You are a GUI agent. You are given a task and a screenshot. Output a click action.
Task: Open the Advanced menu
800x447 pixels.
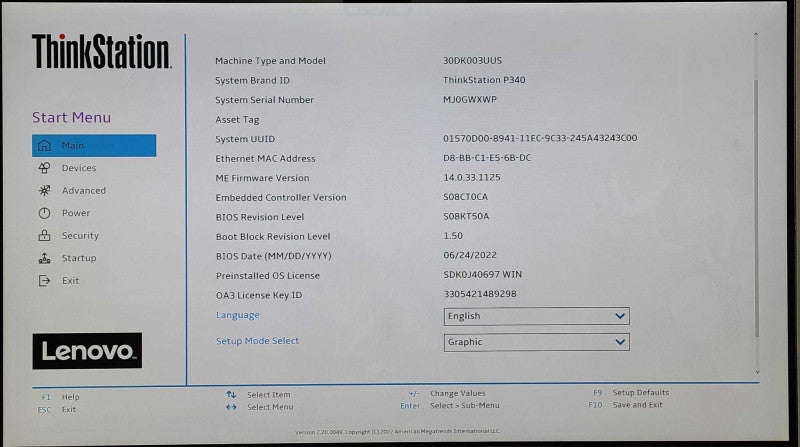point(84,190)
